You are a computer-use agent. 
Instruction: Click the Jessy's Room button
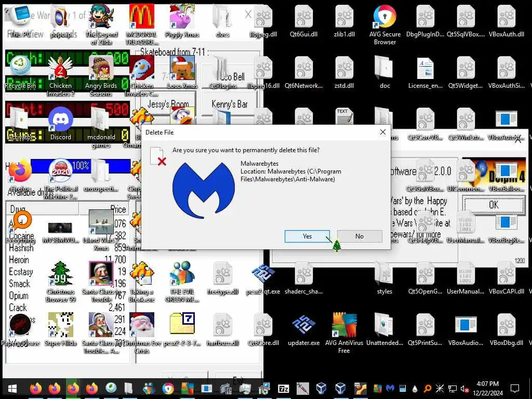(x=168, y=104)
